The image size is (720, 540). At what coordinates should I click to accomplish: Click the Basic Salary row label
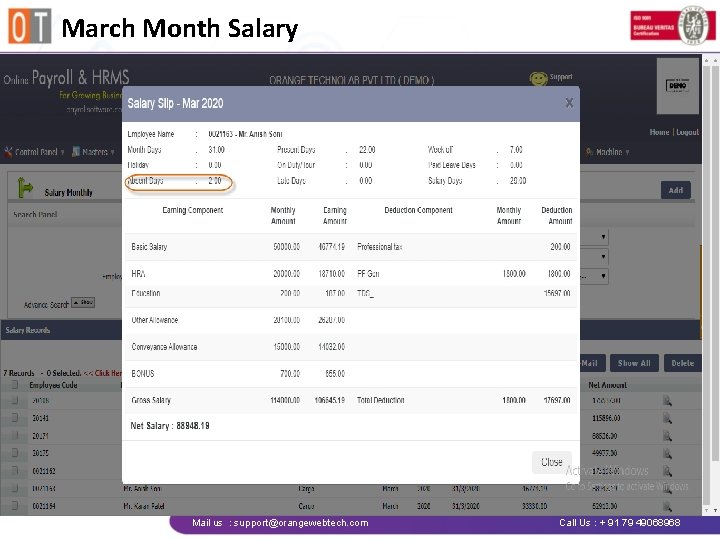coord(149,247)
